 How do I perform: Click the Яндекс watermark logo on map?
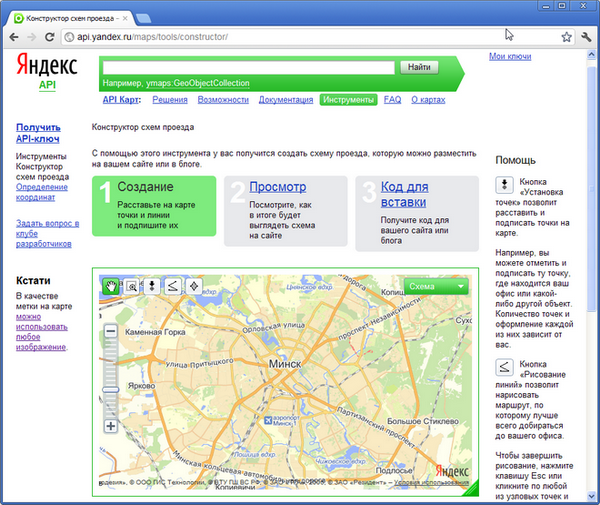tap(452, 471)
